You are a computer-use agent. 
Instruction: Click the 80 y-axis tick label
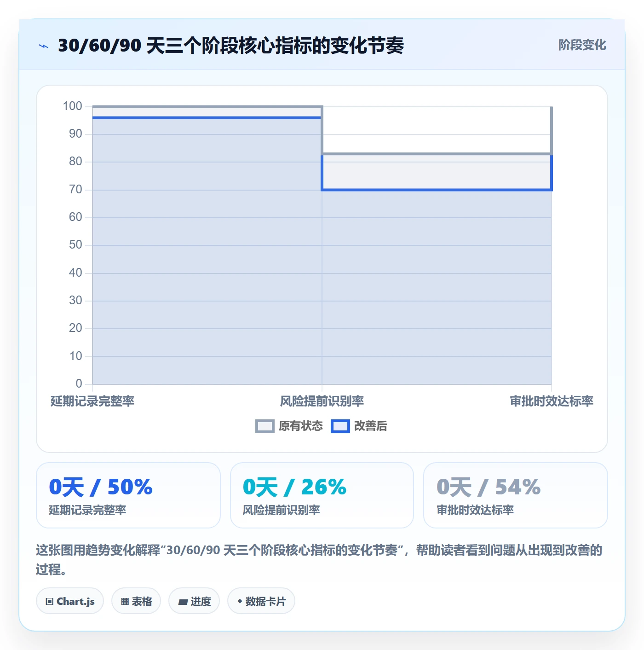pyautogui.click(x=75, y=162)
